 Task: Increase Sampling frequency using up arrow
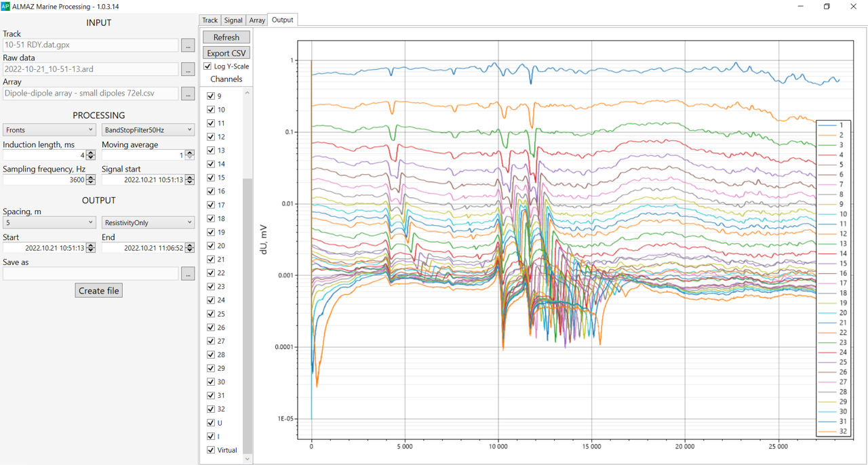[x=91, y=177]
